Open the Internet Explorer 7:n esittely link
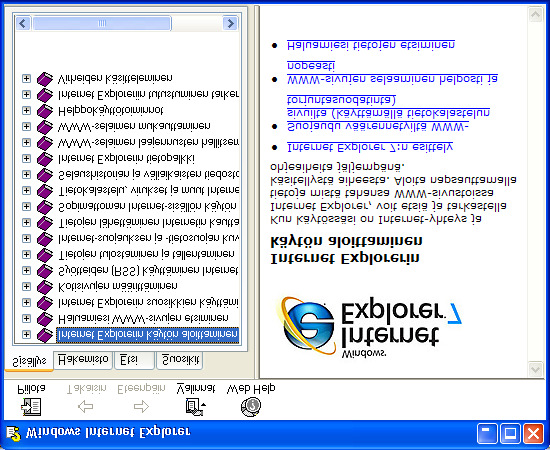 (370, 147)
